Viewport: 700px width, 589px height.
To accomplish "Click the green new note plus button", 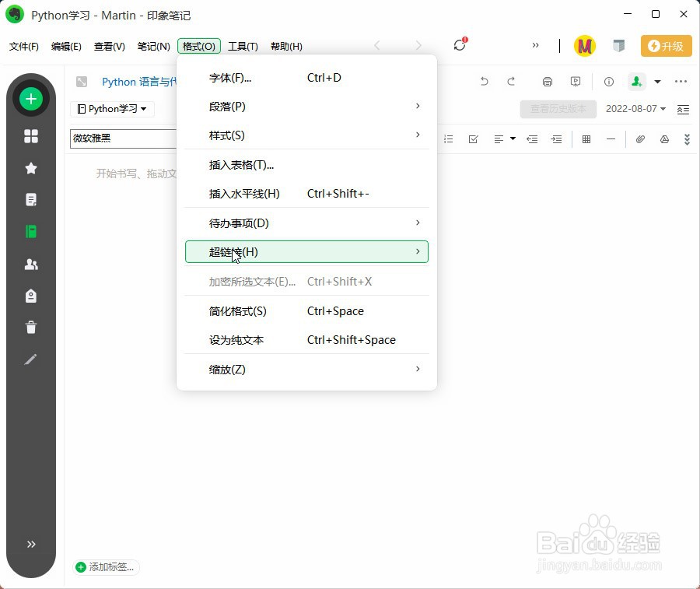I will (x=31, y=99).
